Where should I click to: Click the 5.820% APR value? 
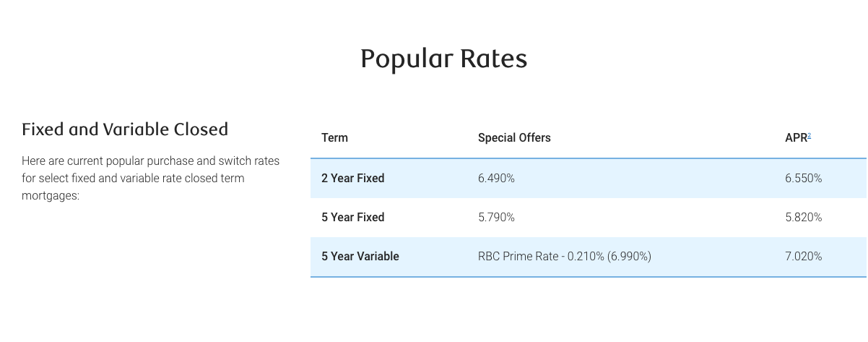[x=803, y=217]
